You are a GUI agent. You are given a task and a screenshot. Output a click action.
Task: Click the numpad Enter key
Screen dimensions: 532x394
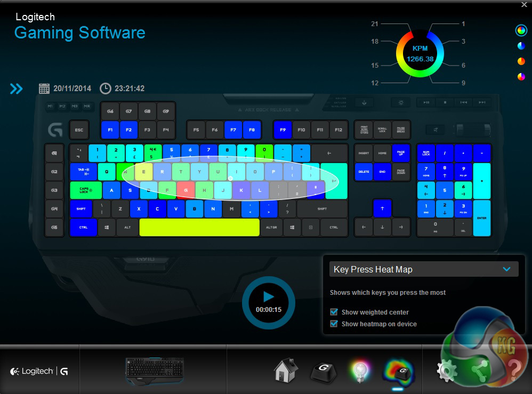click(482, 218)
